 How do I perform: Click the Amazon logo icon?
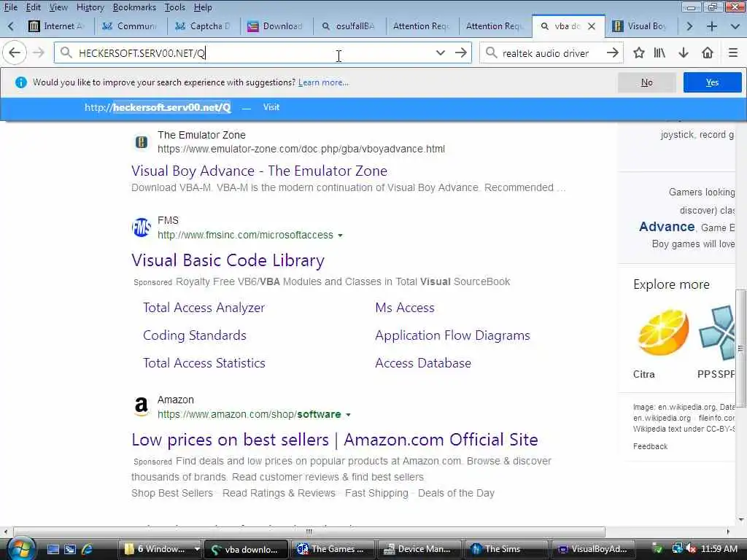point(141,407)
